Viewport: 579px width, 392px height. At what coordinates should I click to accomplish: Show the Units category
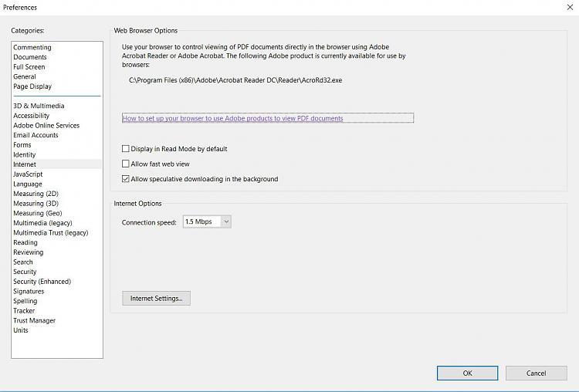[x=21, y=330]
